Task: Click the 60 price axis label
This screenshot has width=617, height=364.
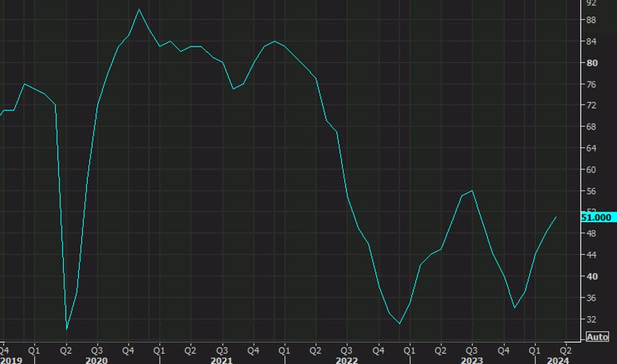Action: 591,169
